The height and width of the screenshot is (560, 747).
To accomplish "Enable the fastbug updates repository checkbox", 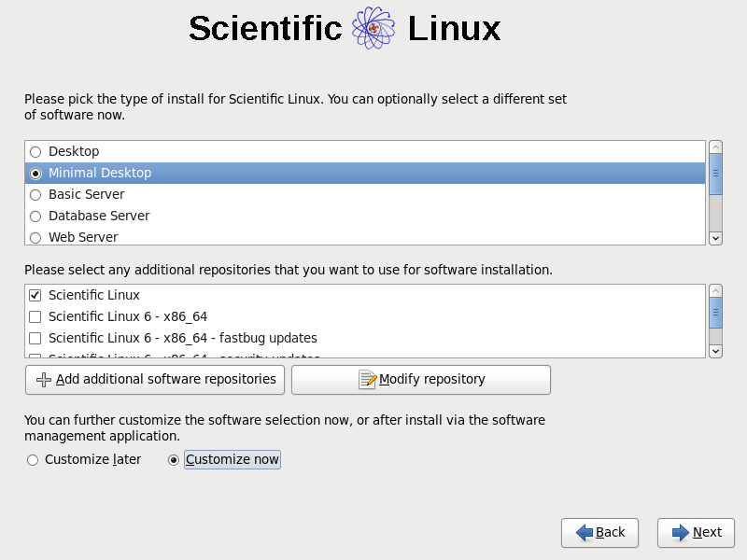I will pyautogui.click(x=35, y=338).
